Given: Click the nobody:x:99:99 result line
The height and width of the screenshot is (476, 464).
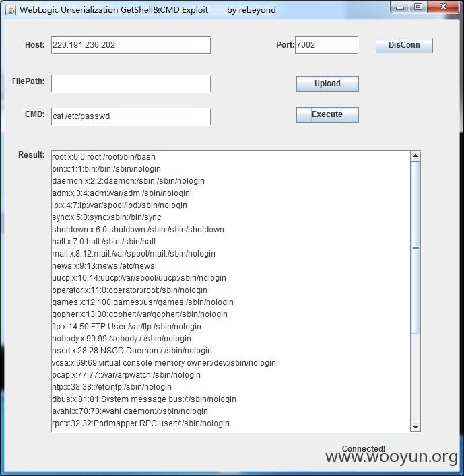Looking at the screenshot, I should click(121, 339).
